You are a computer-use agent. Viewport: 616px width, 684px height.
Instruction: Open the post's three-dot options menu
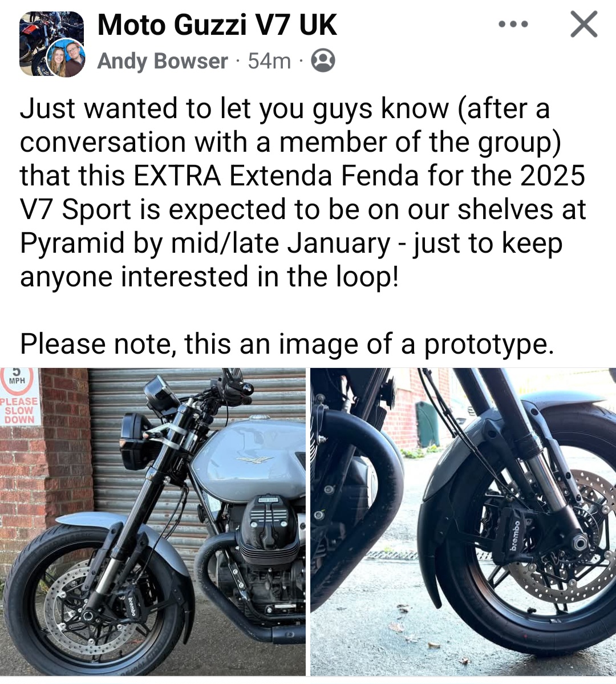coord(513,25)
